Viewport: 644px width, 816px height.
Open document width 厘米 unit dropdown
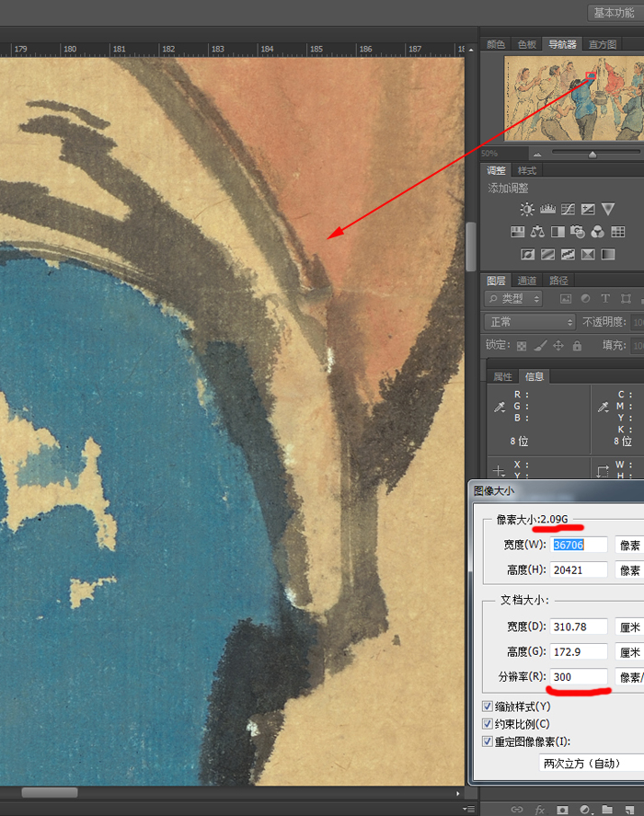point(629,627)
